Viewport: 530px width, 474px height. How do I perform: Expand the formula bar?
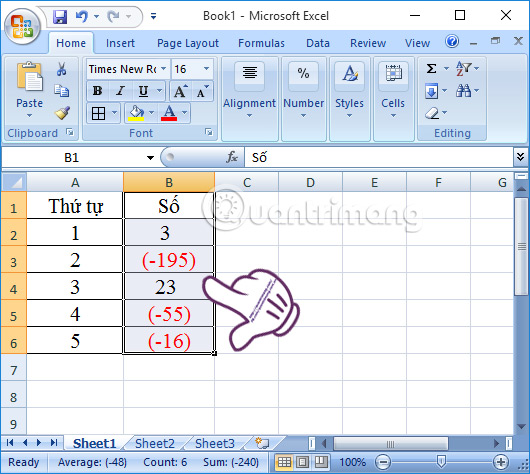[521, 157]
